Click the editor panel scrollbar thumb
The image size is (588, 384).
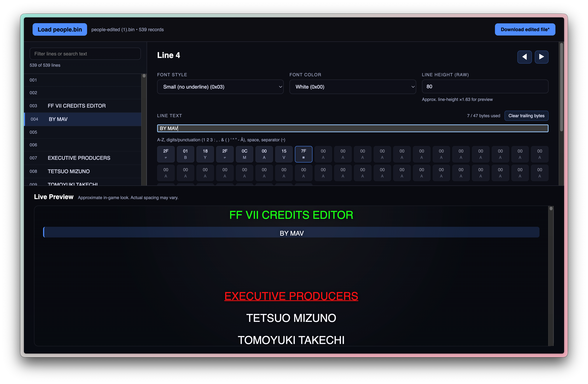(x=561, y=87)
